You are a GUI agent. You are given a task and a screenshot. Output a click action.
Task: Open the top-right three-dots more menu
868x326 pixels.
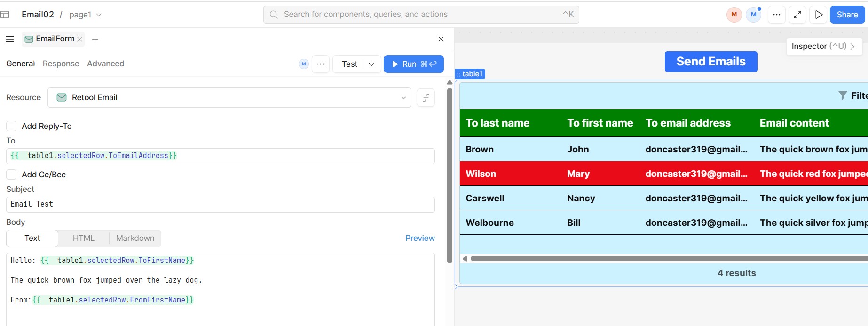(x=777, y=15)
